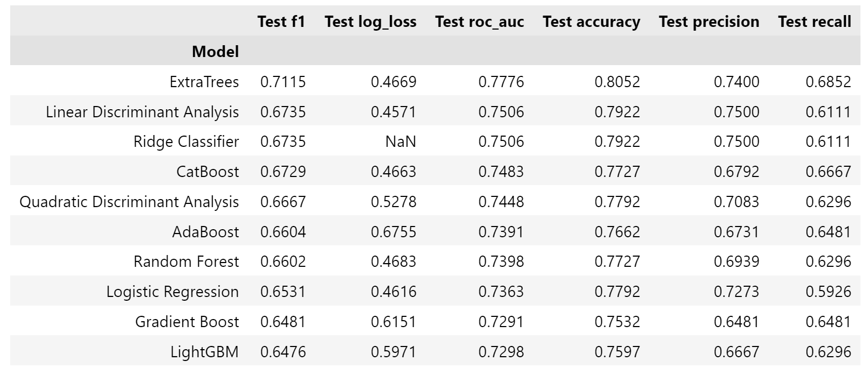Viewport: 868px width, 368px height.
Task: Select the Test log_loss column header
Action: 370,22
